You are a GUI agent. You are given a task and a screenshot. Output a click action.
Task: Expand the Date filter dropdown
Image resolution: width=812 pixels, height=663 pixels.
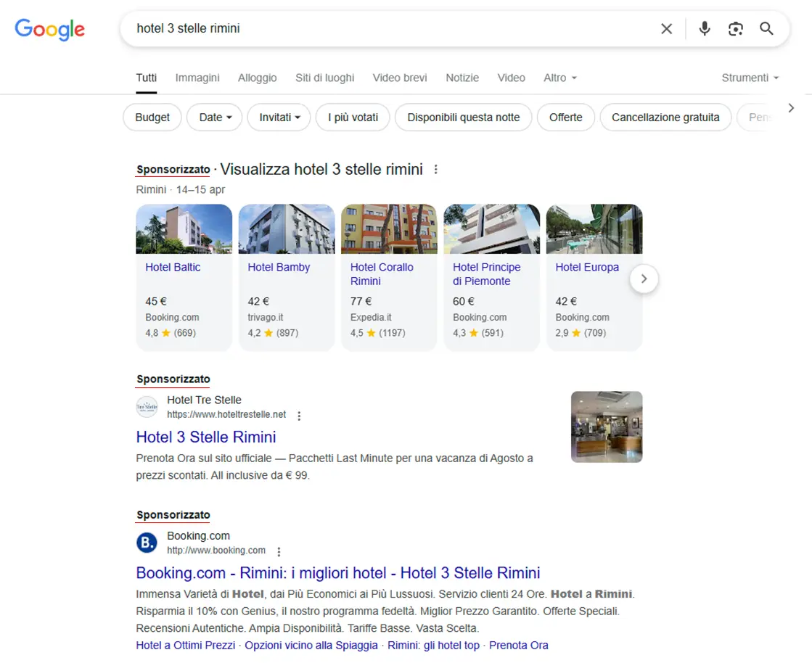[x=214, y=118]
